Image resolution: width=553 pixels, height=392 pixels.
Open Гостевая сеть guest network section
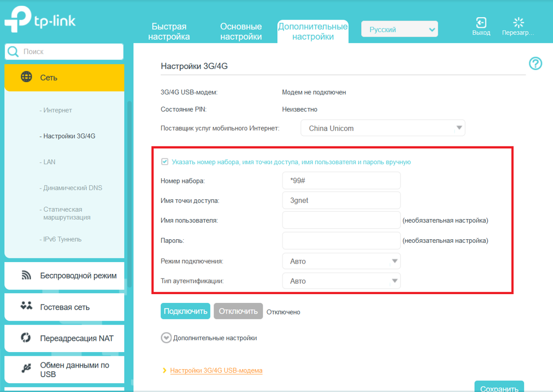point(64,307)
